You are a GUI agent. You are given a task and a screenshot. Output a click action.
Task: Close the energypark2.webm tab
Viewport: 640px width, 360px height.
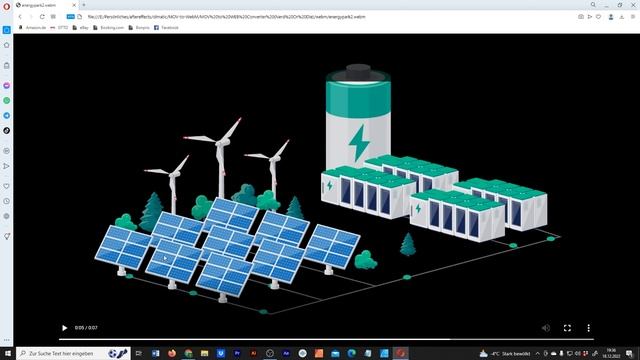[x=74, y=5]
